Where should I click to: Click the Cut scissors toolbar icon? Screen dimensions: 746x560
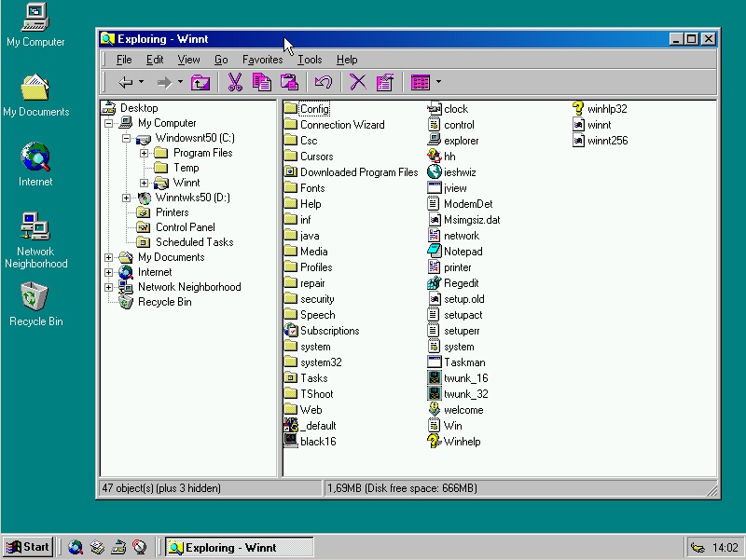click(x=235, y=82)
